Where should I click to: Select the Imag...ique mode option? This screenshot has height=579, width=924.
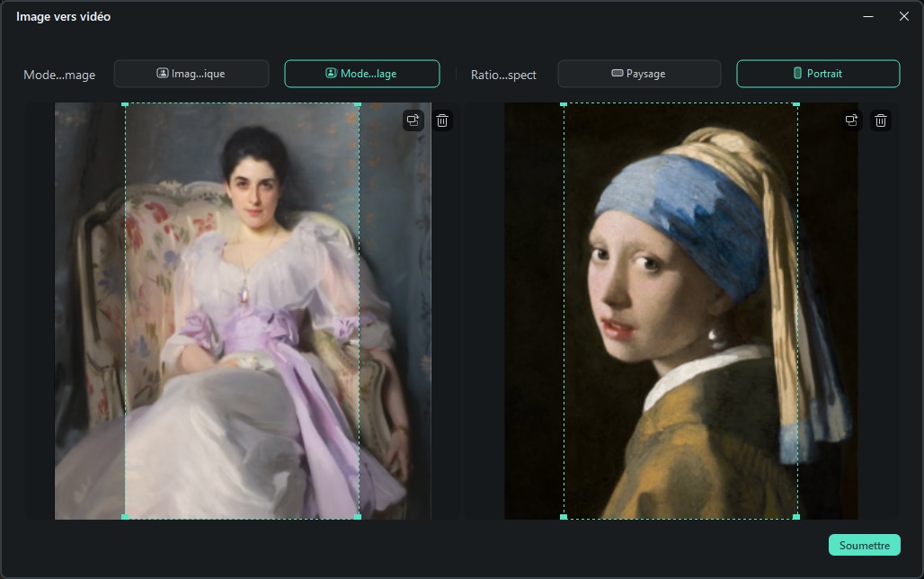(x=191, y=74)
